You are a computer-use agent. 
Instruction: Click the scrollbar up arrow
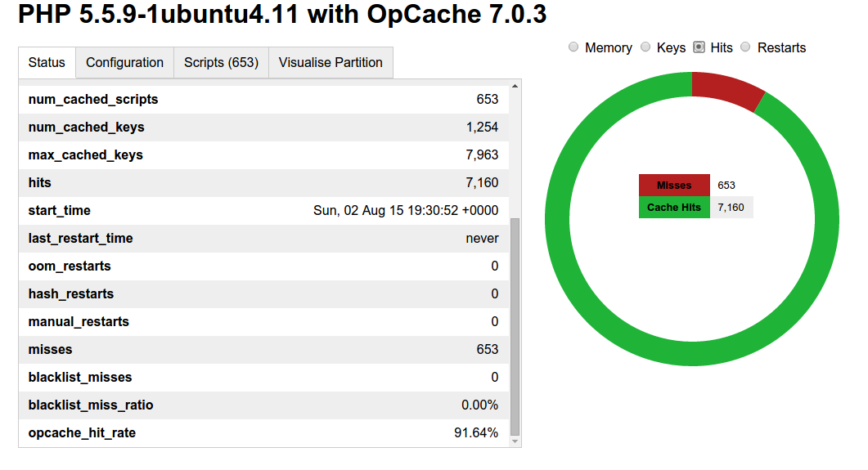[x=515, y=86]
